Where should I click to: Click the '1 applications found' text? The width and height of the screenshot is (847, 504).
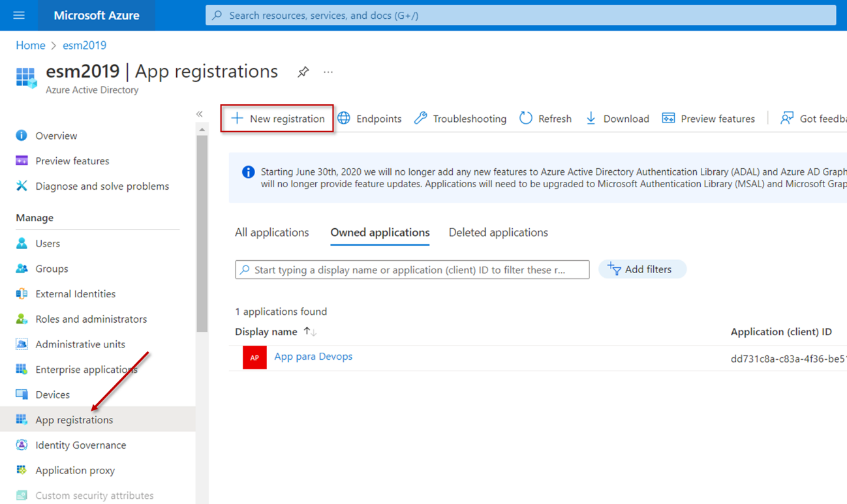(281, 312)
